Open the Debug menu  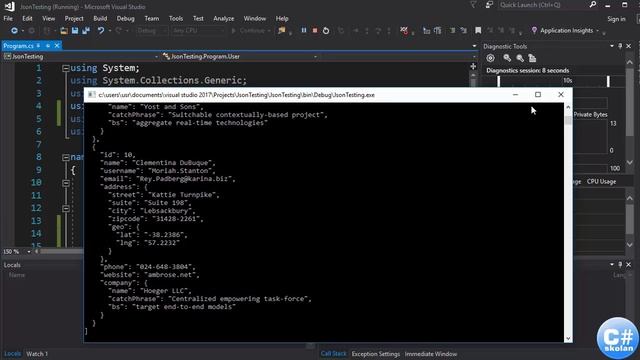[125, 19]
